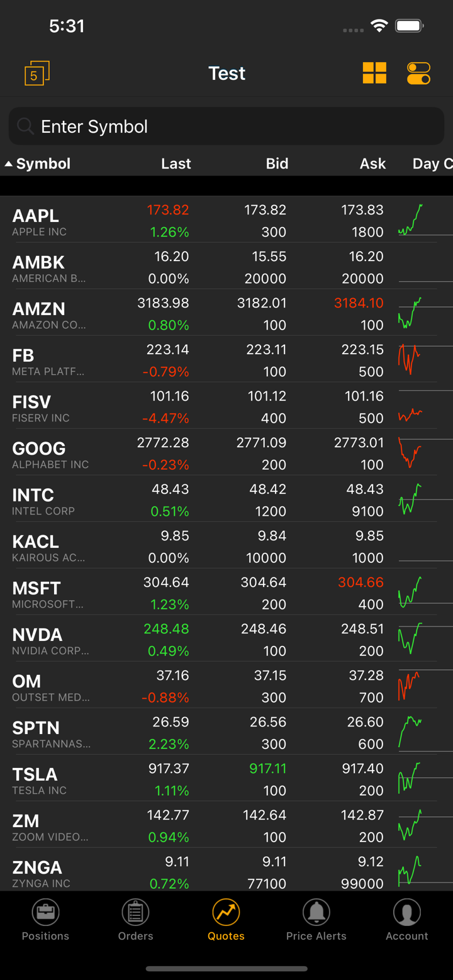Image resolution: width=453 pixels, height=980 pixels.
Task: Sort quotes by Last column
Action: (x=176, y=164)
